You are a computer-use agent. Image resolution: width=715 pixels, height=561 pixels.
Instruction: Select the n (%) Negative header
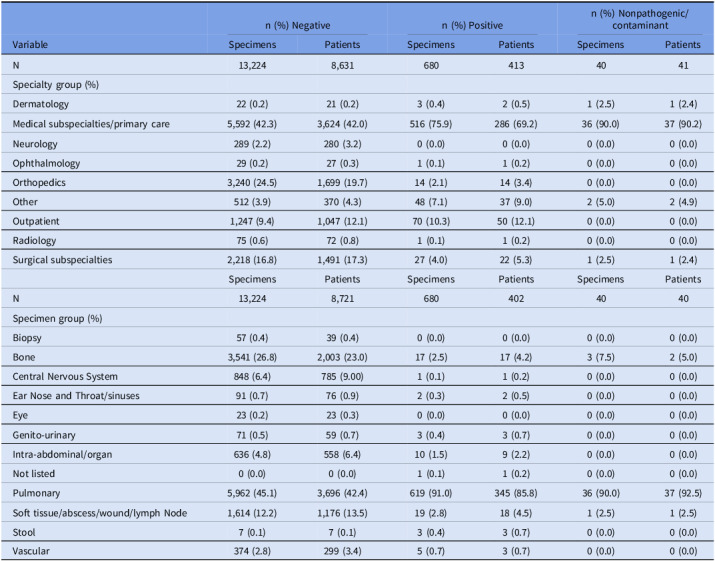point(297,26)
